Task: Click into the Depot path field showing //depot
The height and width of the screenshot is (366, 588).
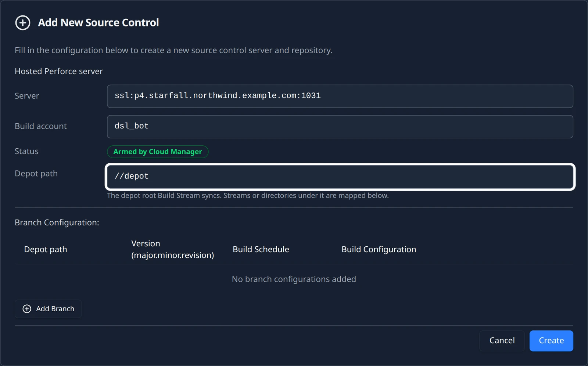Action: click(340, 177)
